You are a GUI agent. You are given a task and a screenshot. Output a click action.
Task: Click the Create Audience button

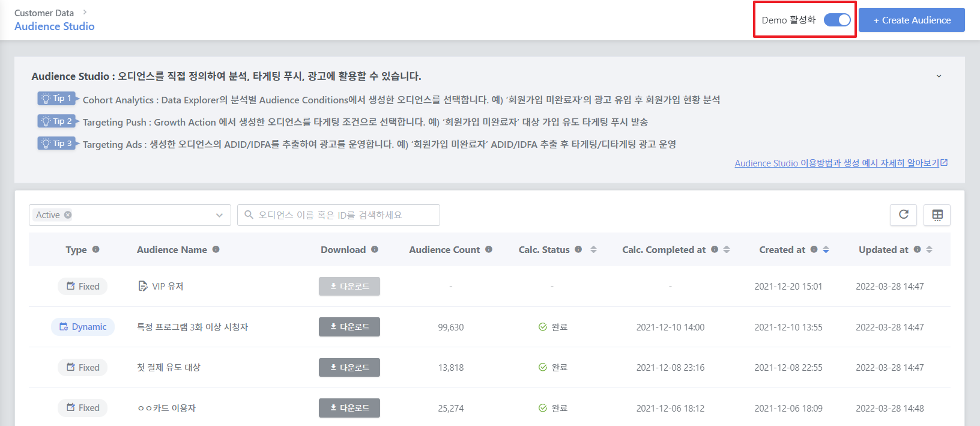912,20
